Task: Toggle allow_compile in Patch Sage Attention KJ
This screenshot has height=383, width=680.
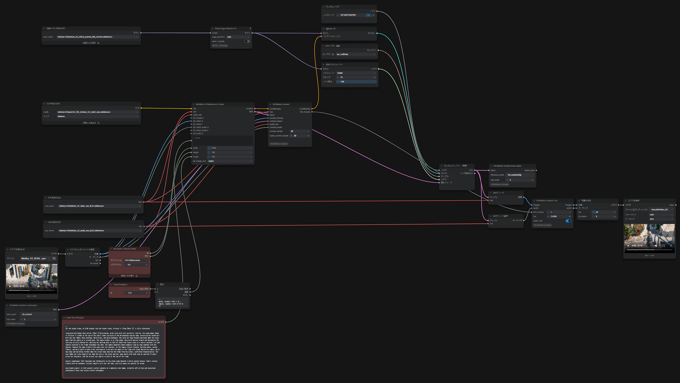Action: pos(247,41)
